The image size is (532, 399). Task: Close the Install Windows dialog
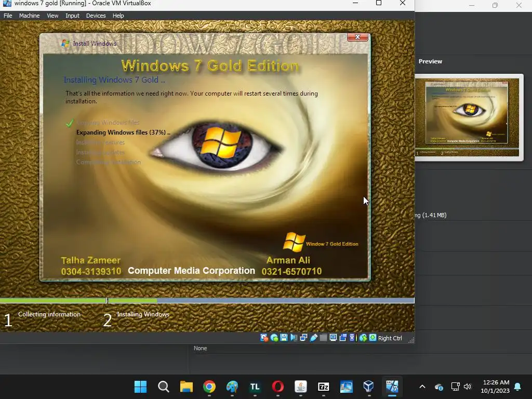click(x=357, y=37)
